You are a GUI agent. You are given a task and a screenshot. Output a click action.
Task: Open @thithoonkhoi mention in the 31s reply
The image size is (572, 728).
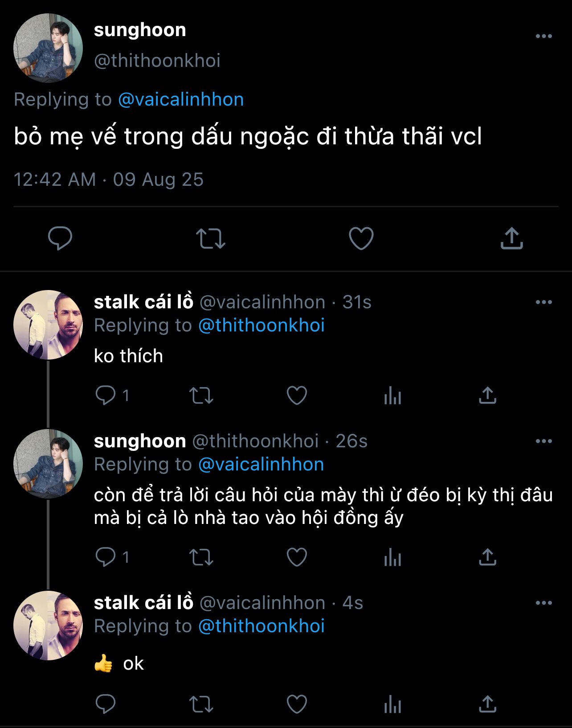point(261,325)
